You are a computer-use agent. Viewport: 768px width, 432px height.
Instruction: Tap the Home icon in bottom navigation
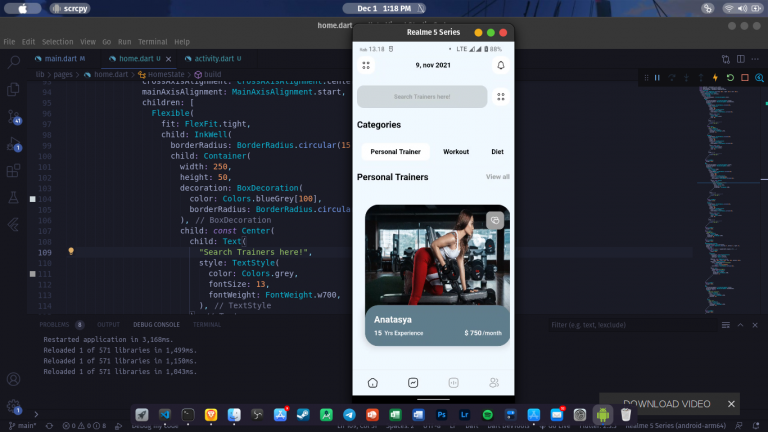(x=373, y=383)
